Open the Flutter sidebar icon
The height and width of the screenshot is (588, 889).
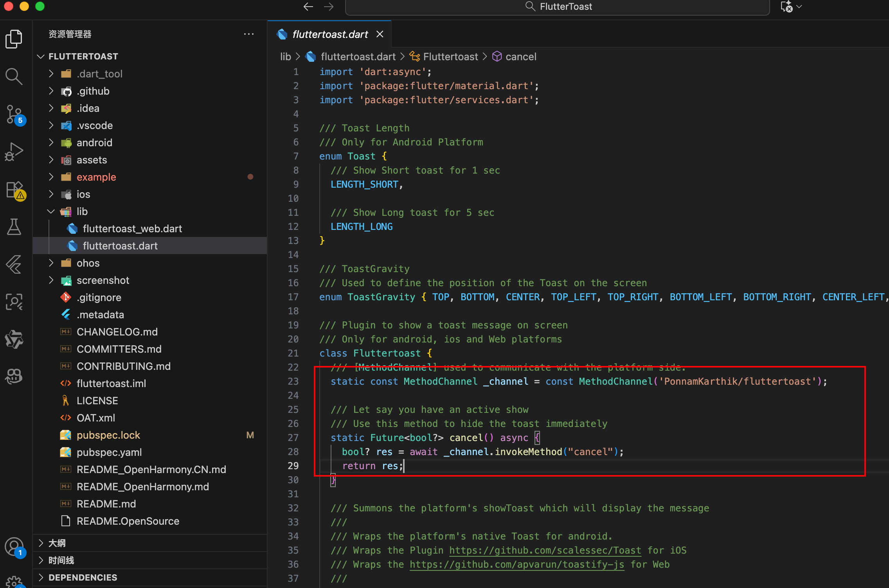(x=14, y=264)
